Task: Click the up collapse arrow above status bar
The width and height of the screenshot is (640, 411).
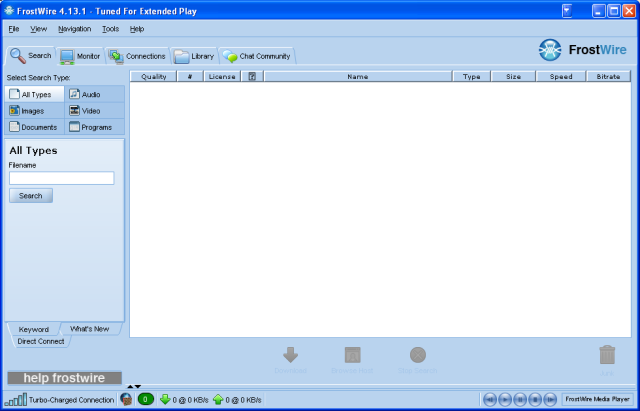Action: (x=130, y=387)
